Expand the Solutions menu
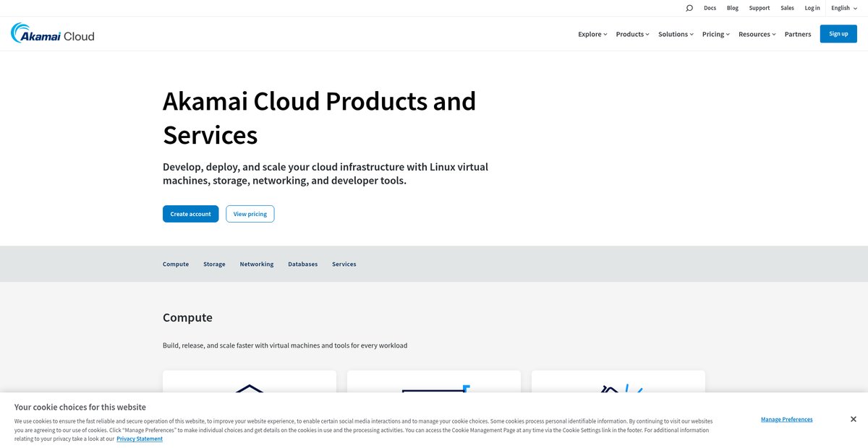 (676, 34)
